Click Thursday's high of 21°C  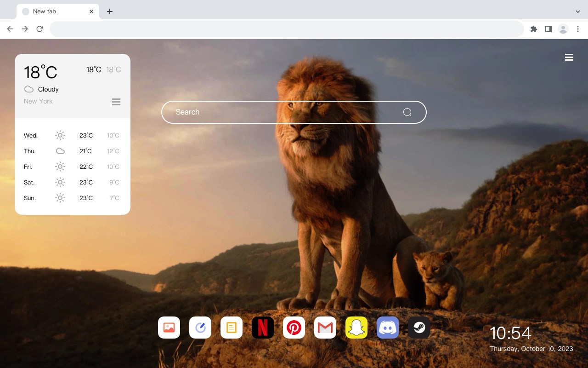(x=85, y=151)
